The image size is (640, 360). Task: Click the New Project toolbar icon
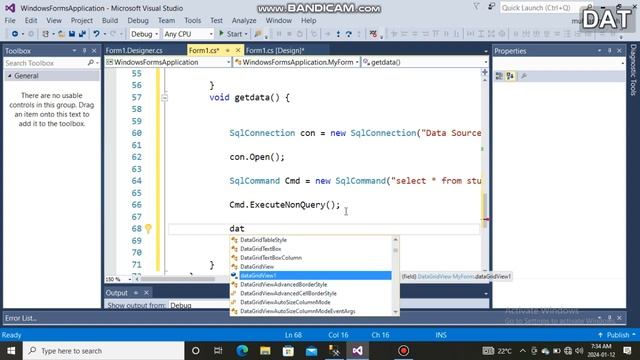point(46,34)
